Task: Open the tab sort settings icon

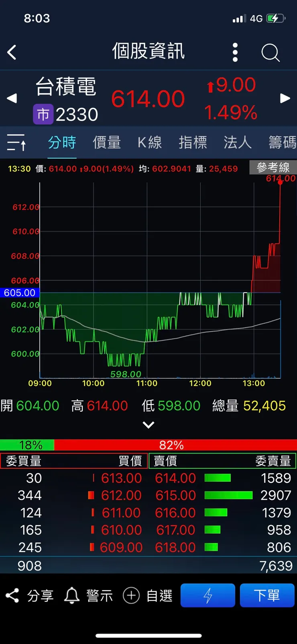Action: (x=16, y=142)
